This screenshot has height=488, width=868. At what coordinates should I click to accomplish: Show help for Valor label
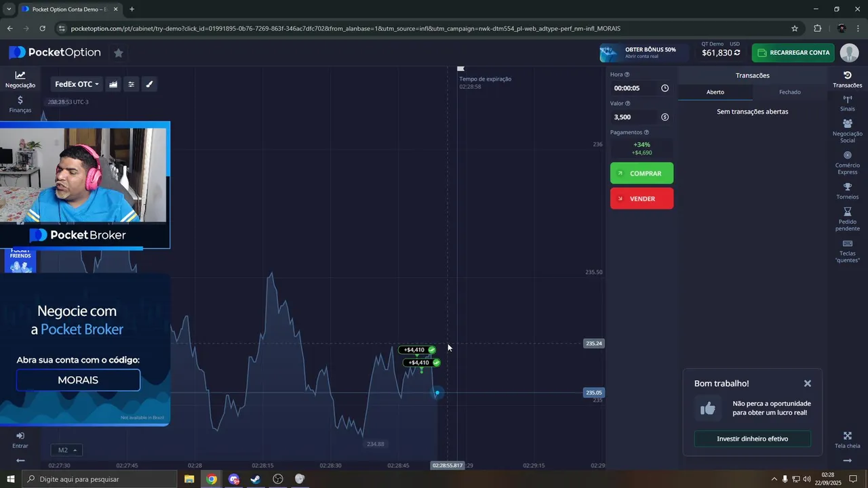pyautogui.click(x=627, y=104)
